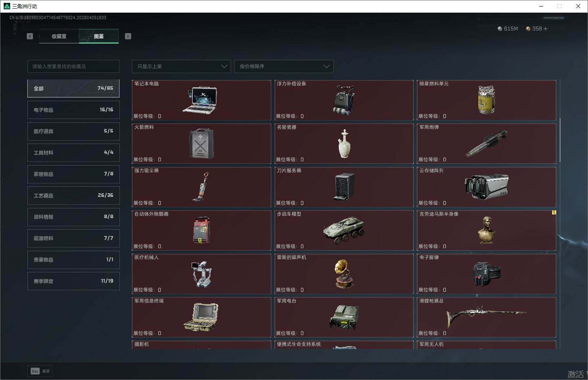Show the 赛季限定 category

(73, 281)
